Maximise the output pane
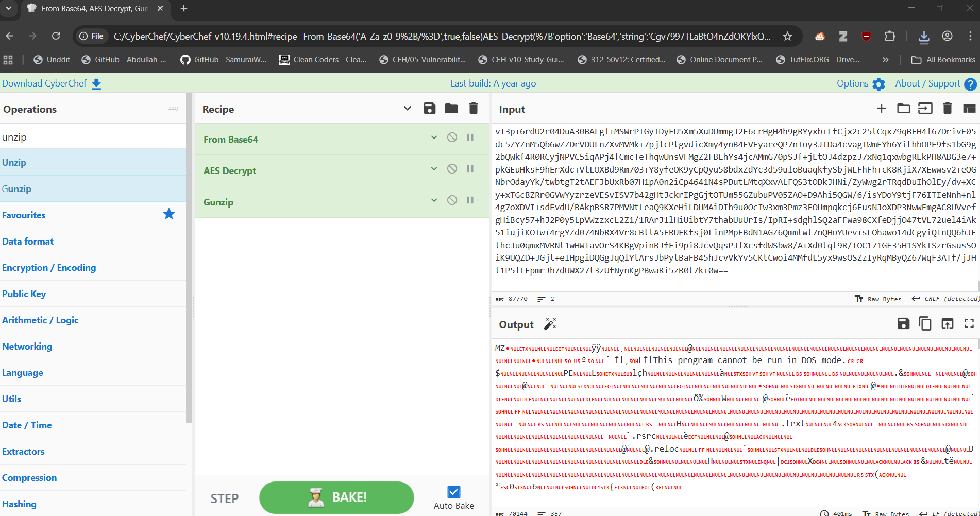 click(x=969, y=324)
